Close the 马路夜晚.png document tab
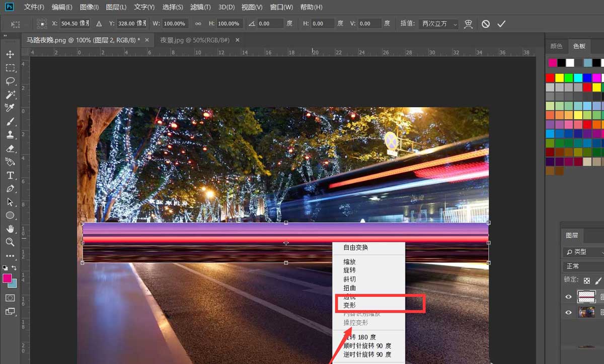The image size is (604, 364). [x=147, y=40]
